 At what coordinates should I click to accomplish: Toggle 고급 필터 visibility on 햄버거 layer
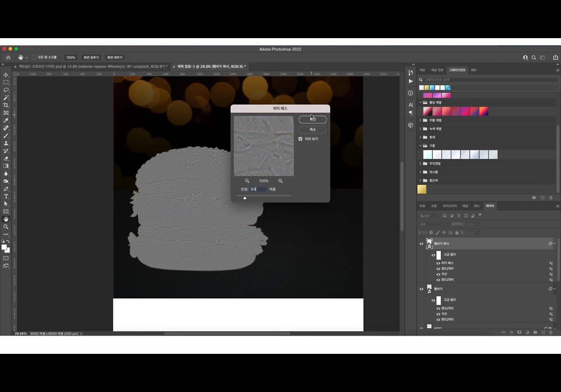click(x=433, y=300)
